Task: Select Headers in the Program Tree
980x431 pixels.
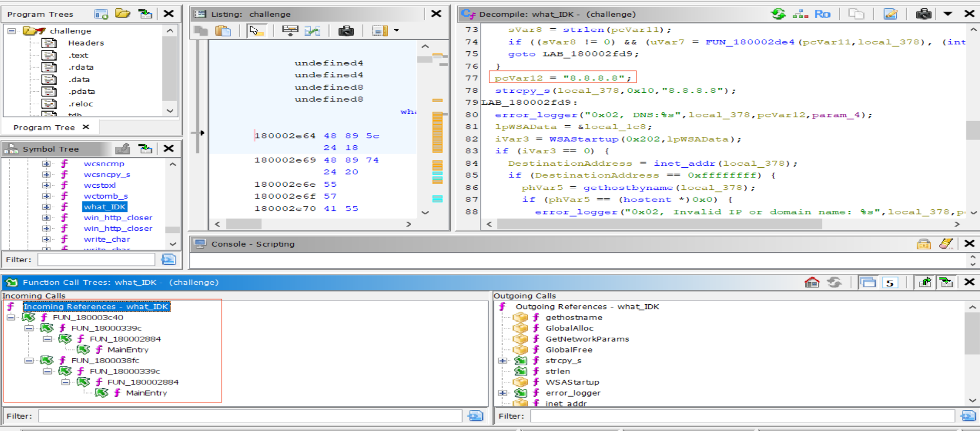Action: pos(86,43)
